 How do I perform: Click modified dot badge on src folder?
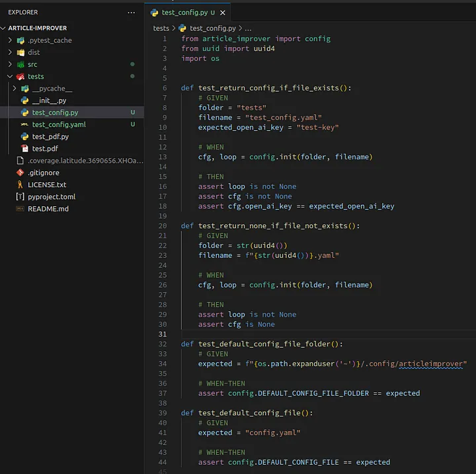tap(132, 64)
